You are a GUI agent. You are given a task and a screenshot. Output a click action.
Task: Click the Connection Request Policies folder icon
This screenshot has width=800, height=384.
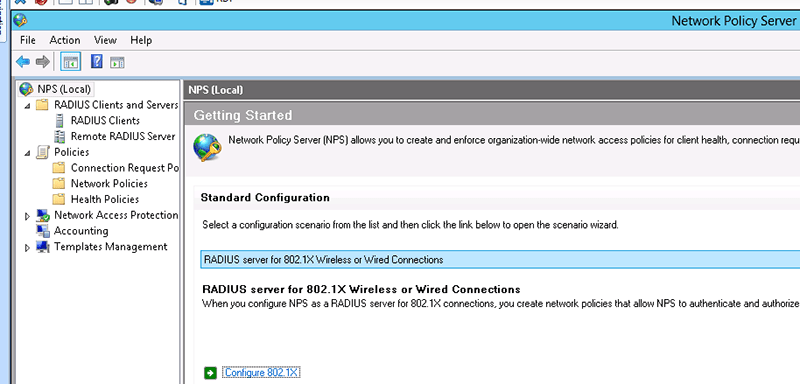(x=59, y=168)
